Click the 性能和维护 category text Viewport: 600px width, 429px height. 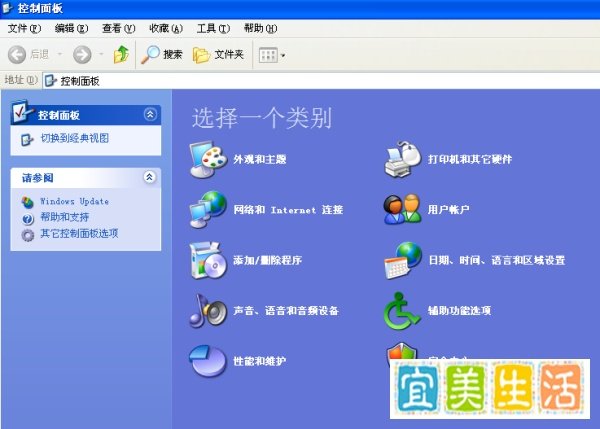[260, 361]
